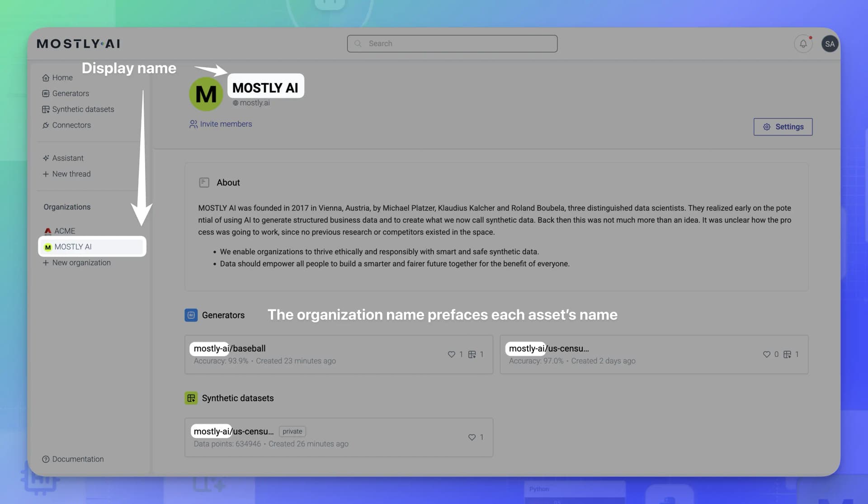Open the Generators section in the sidebar
Screen dimensions: 868x504
coord(71,93)
